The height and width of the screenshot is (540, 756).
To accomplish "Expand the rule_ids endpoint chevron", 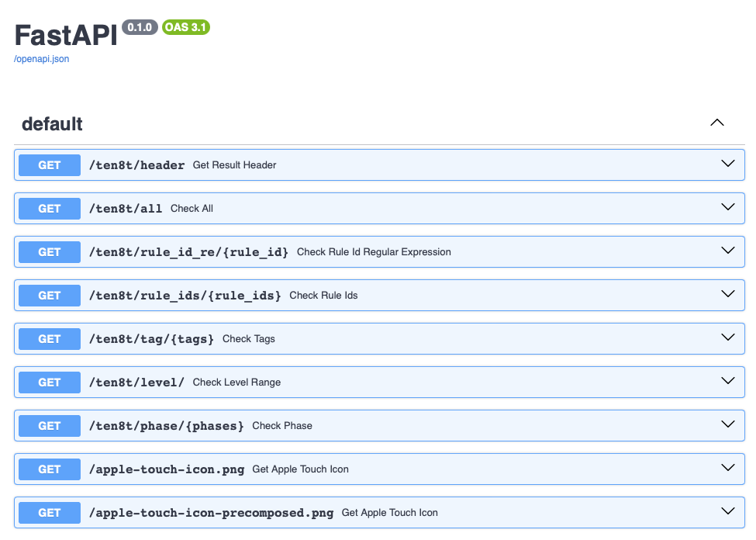I will click(727, 294).
